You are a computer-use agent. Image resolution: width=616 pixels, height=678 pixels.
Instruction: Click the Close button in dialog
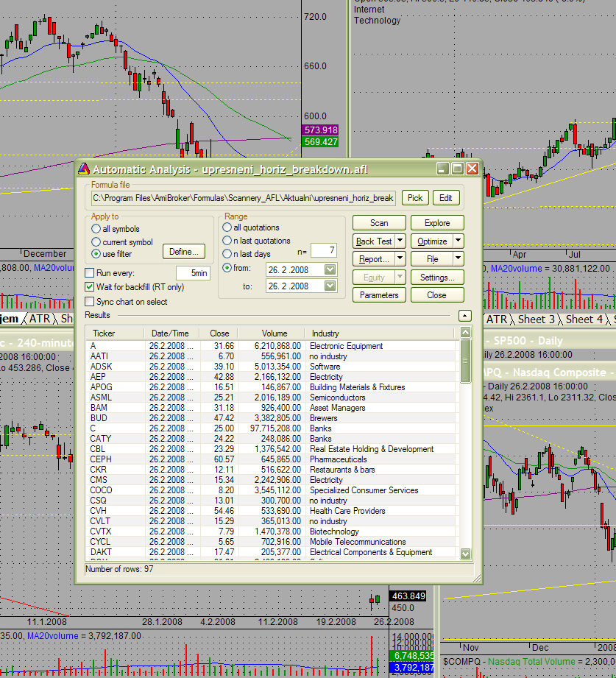[437, 295]
